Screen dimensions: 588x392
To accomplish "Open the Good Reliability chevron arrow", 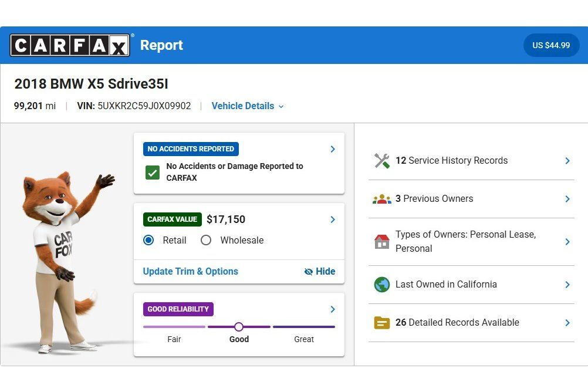I will pos(333,309).
